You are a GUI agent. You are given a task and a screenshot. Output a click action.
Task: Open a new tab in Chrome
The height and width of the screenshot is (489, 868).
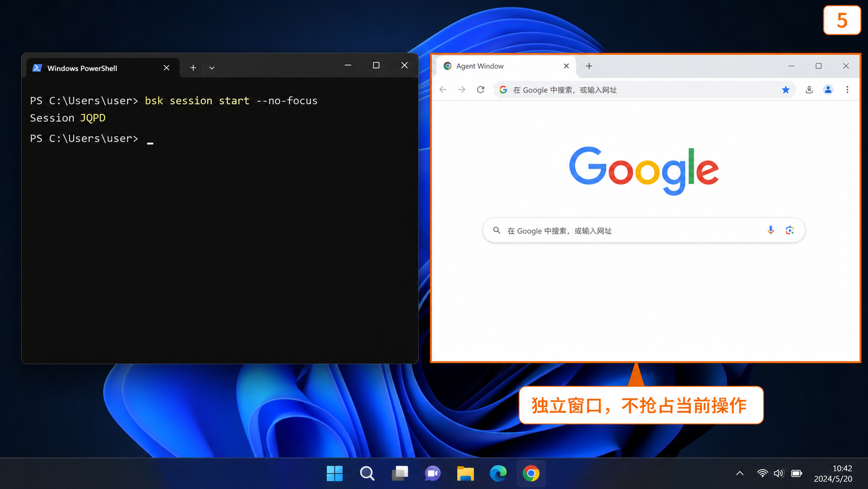pos(589,66)
